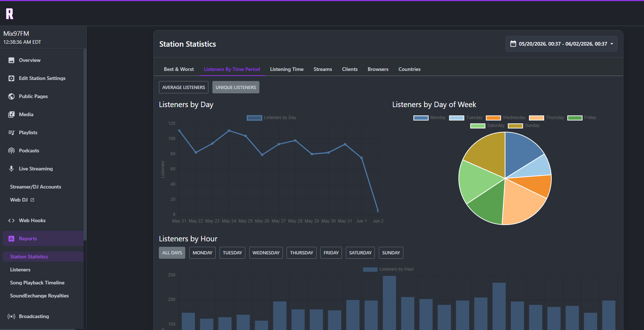
Task: Toggle Thursday legend swatch in pie chart
Action: point(537,118)
